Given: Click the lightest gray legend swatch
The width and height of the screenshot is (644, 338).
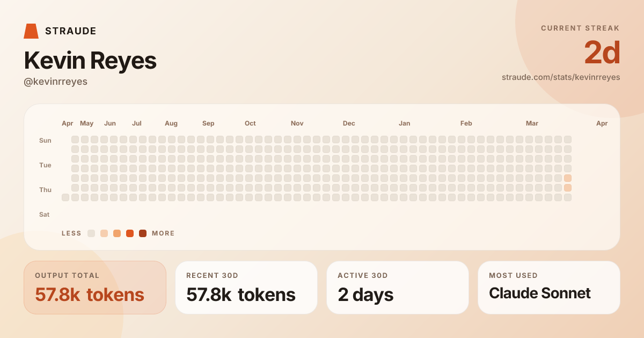Looking at the screenshot, I should pyautogui.click(x=91, y=233).
